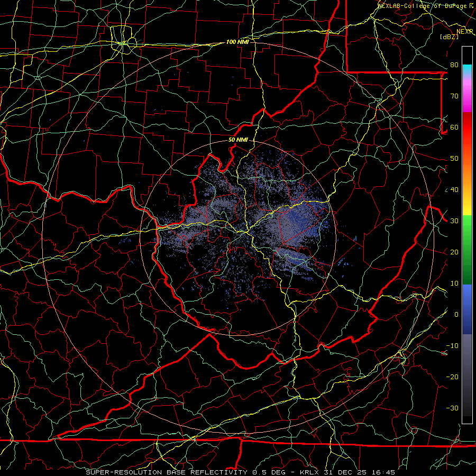This screenshot has width=476, height=476.
Task: Click the 100 NMI range ring label
Action: coord(237,42)
